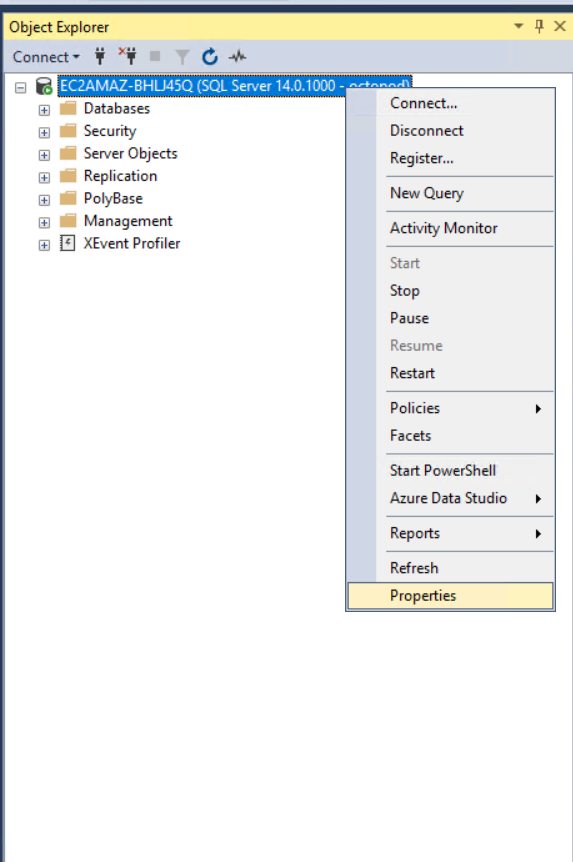Expand the Security folder node
Image resolution: width=573 pixels, height=862 pixels.
44,132
